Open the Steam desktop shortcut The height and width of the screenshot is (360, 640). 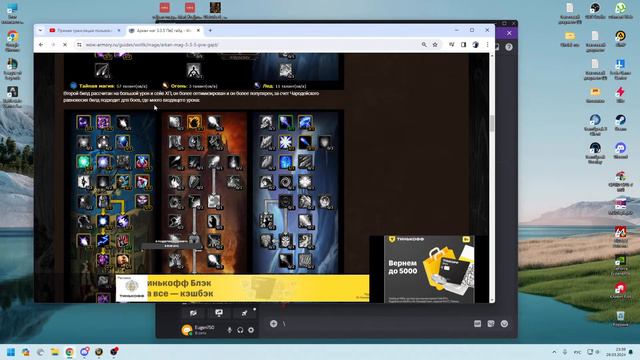click(620, 122)
